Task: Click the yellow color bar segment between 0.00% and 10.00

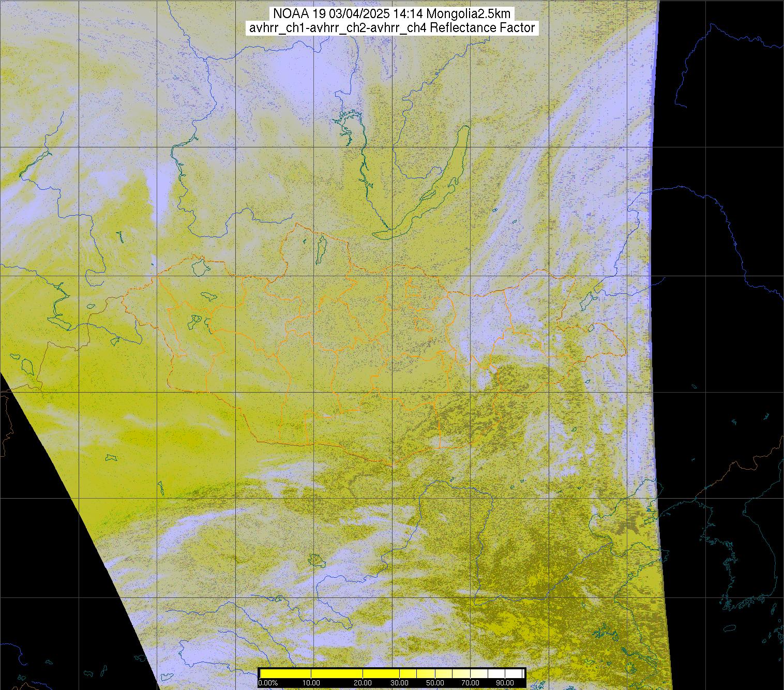Action: click(x=285, y=673)
